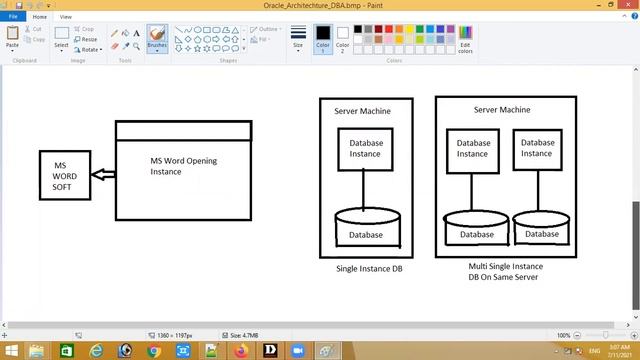This screenshot has height=360, width=640.
Task: Open the Windows Start button
Action: click(x=11, y=351)
